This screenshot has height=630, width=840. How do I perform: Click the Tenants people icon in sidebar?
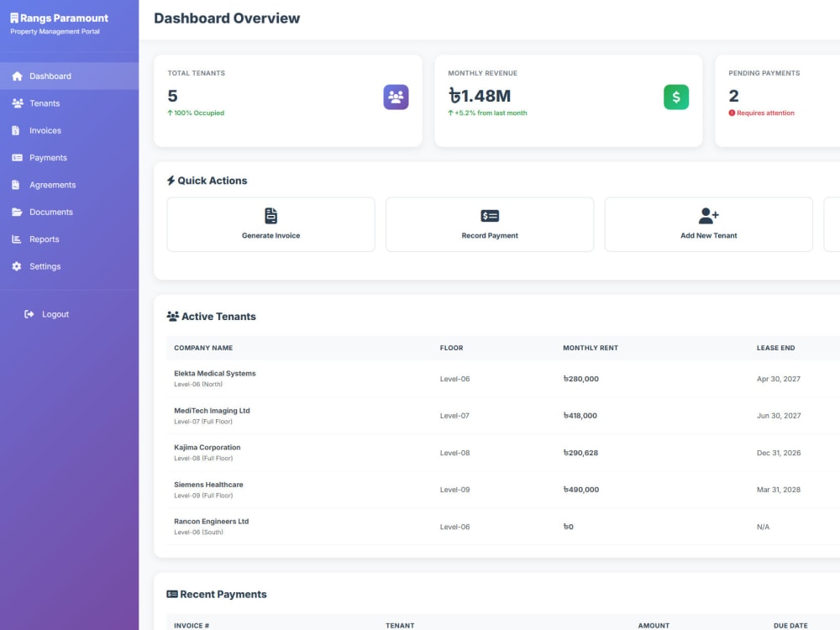(18, 103)
